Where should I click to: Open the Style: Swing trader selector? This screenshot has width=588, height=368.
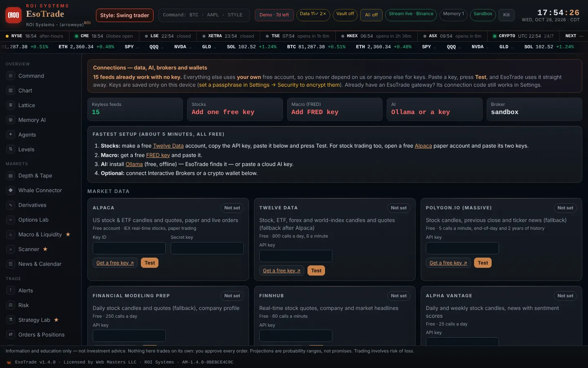125,15
